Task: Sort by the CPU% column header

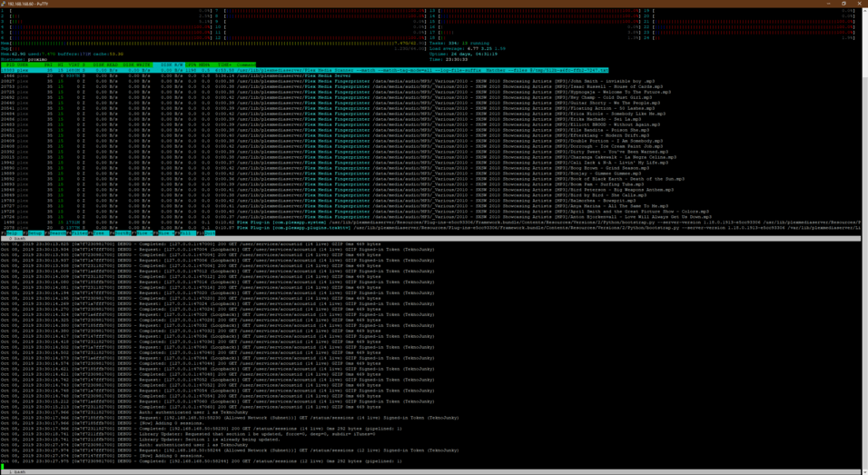Action: pos(192,64)
